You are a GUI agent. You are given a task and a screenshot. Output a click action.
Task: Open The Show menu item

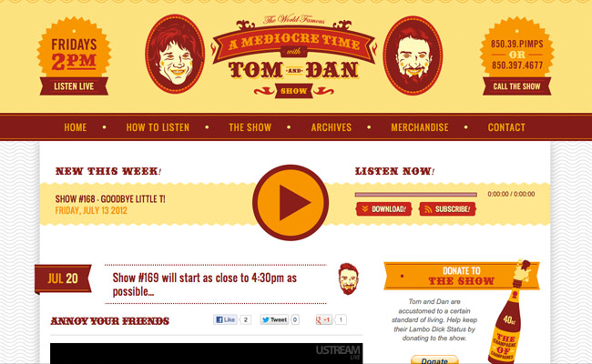coord(250,127)
